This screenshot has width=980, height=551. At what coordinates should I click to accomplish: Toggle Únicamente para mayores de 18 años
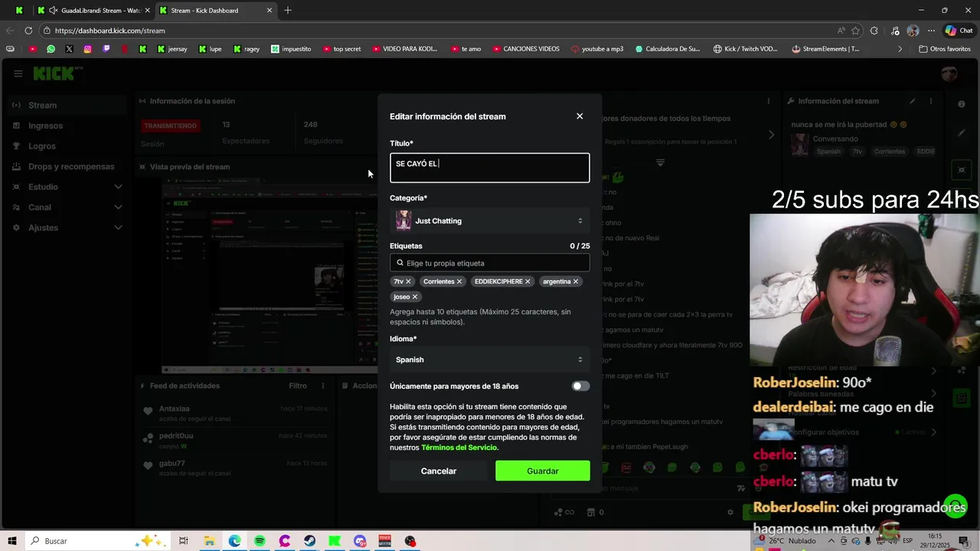pos(580,386)
